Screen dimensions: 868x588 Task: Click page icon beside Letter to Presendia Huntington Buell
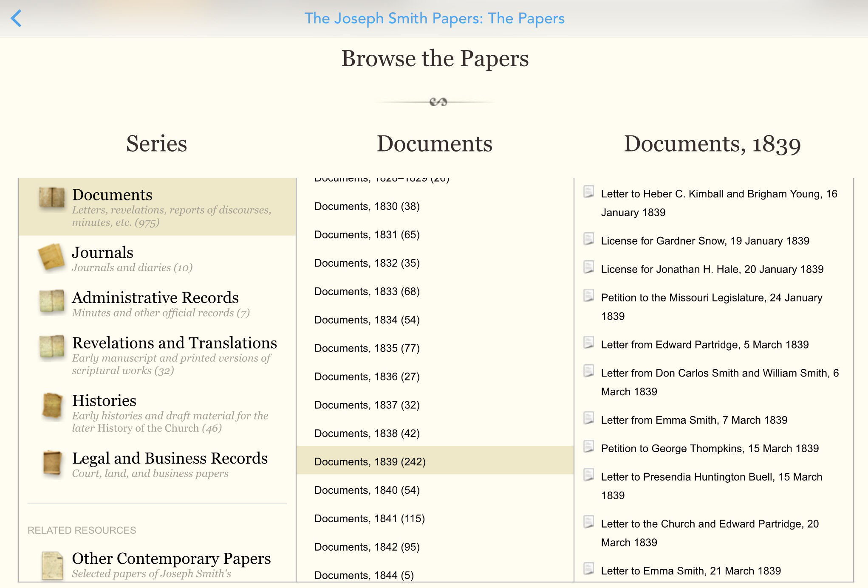[589, 475]
